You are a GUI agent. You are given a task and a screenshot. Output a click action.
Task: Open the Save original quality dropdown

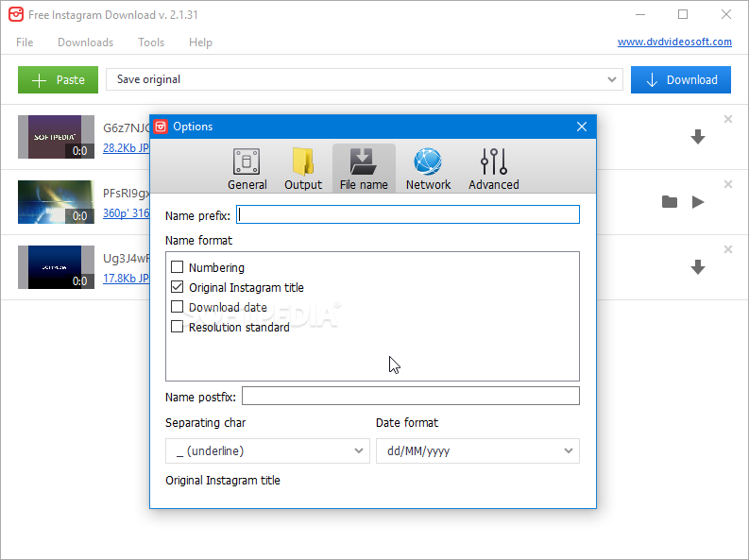tap(365, 79)
